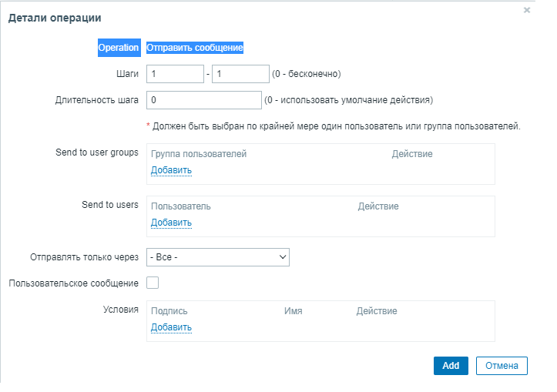Click the Отмена button
557x392 pixels.
[502, 366]
